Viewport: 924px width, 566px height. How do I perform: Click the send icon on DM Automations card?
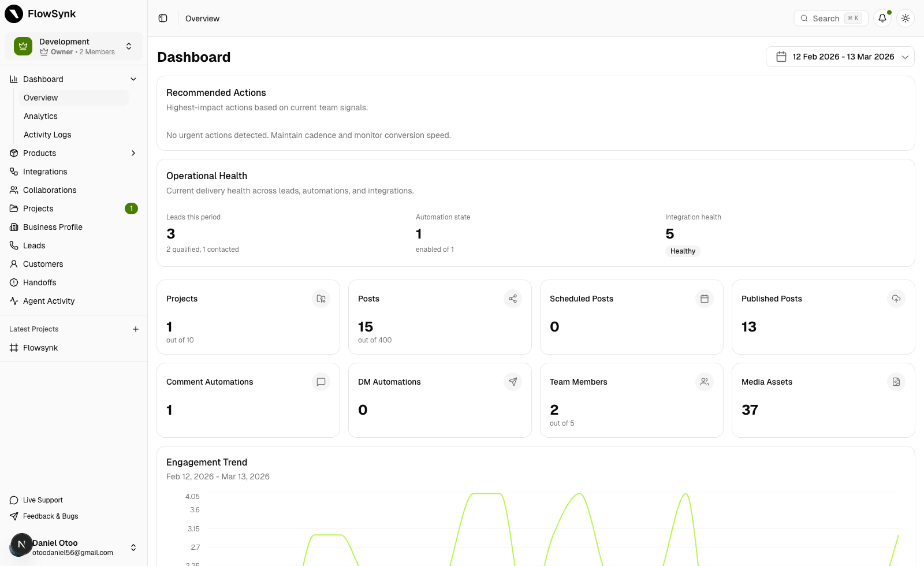(x=513, y=382)
